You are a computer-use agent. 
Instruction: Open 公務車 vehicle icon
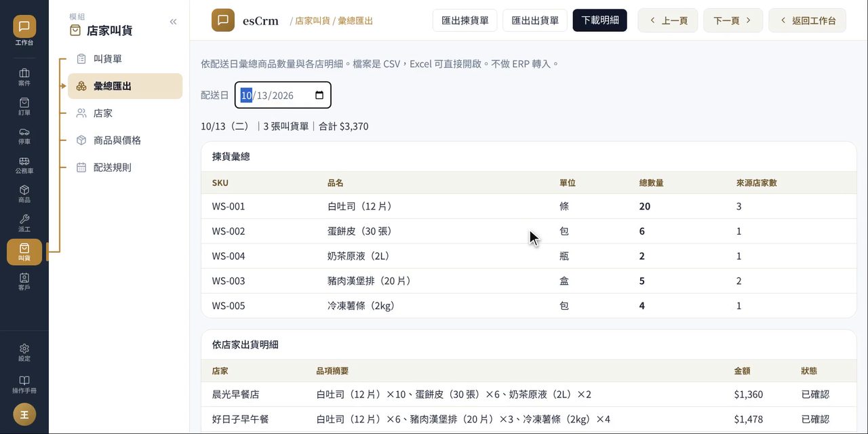tap(24, 165)
